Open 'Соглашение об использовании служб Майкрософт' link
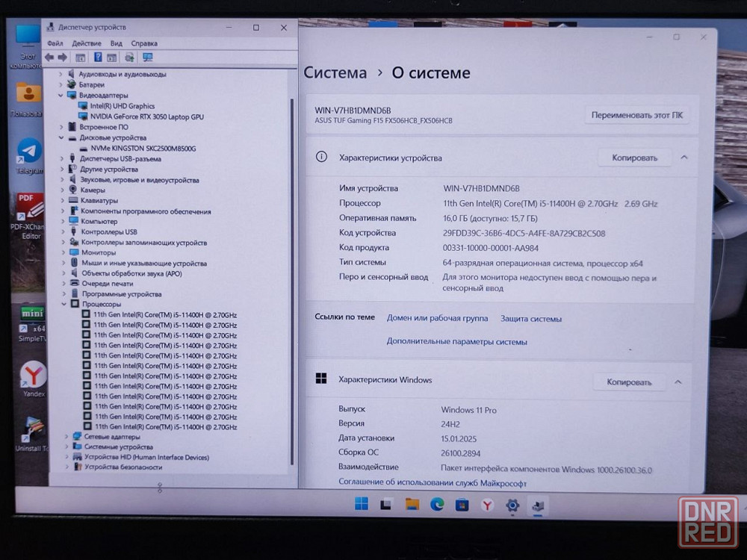This screenshot has height=560, width=747. click(432, 483)
